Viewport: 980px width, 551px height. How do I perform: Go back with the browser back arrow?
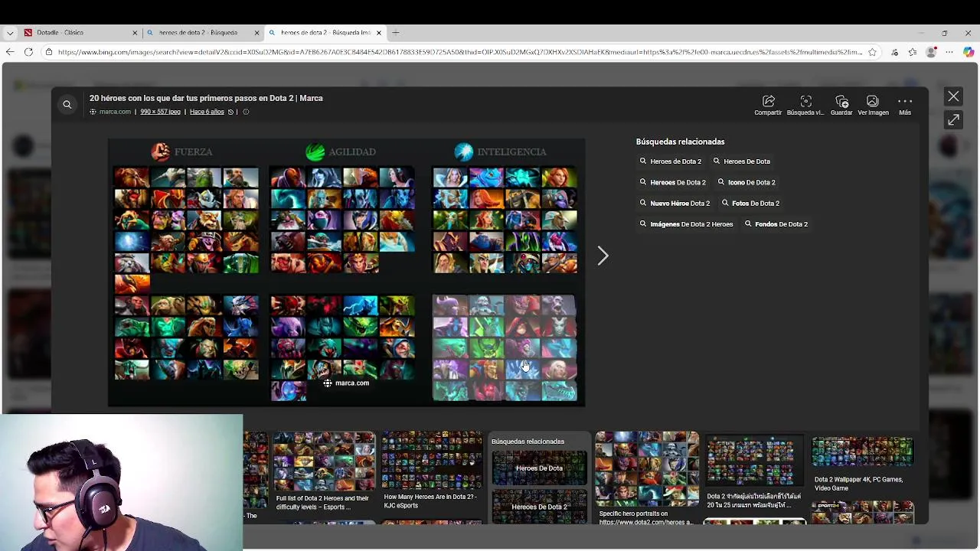pos(10,52)
